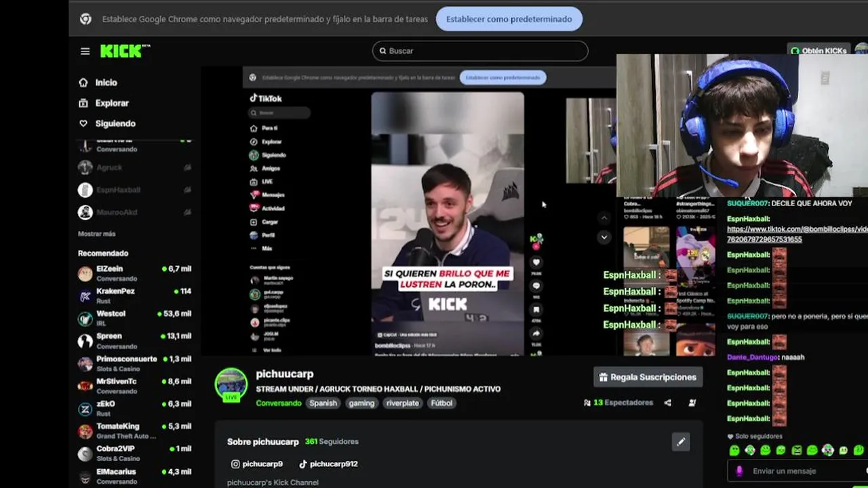Click username Dante_Dantugo in chat
Screen dimensions: 868x488
point(753,357)
